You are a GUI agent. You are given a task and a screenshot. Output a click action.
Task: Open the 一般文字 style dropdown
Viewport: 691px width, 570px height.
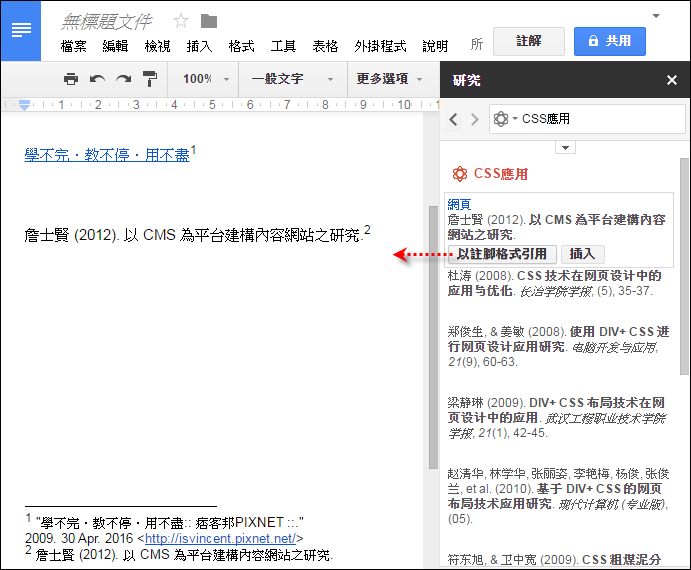(292, 79)
